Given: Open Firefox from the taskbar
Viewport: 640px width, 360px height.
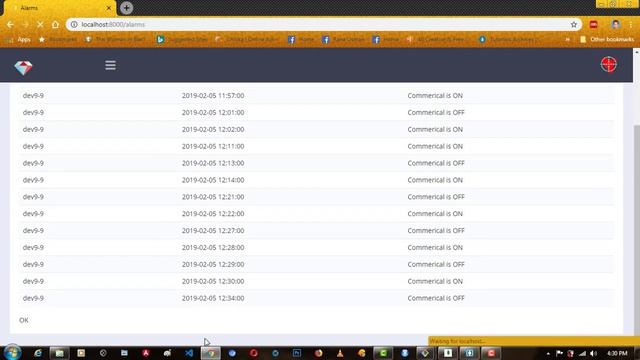Looking at the screenshot, I should (x=318, y=353).
